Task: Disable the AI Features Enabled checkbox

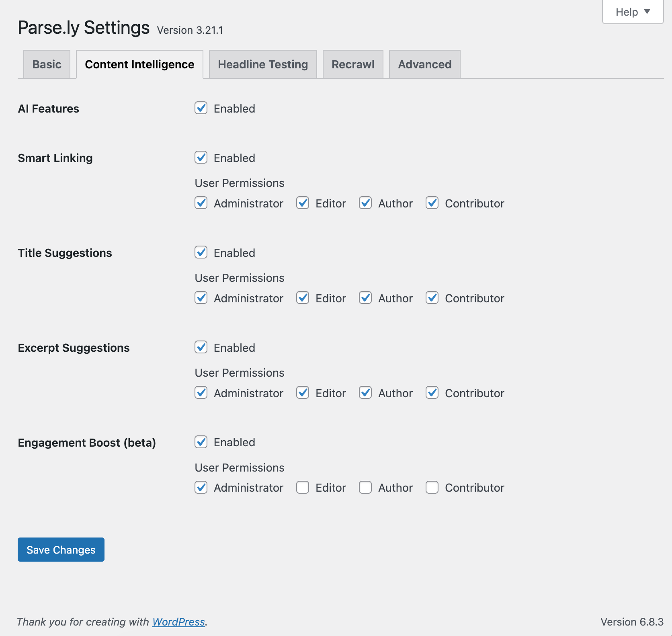Action: click(x=201, y=108)
